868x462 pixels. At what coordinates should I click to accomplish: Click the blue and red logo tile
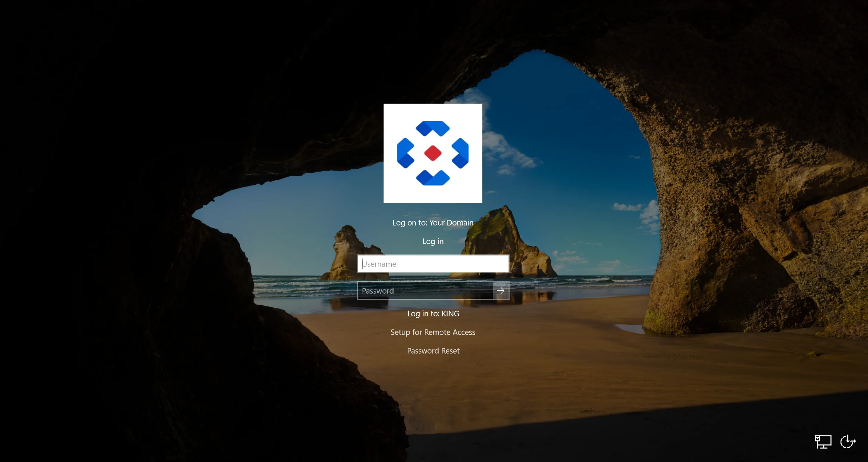[433, 153]
